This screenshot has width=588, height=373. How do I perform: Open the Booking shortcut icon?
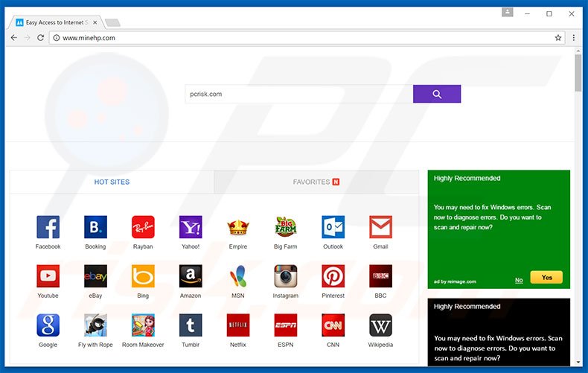pos(95,227)
